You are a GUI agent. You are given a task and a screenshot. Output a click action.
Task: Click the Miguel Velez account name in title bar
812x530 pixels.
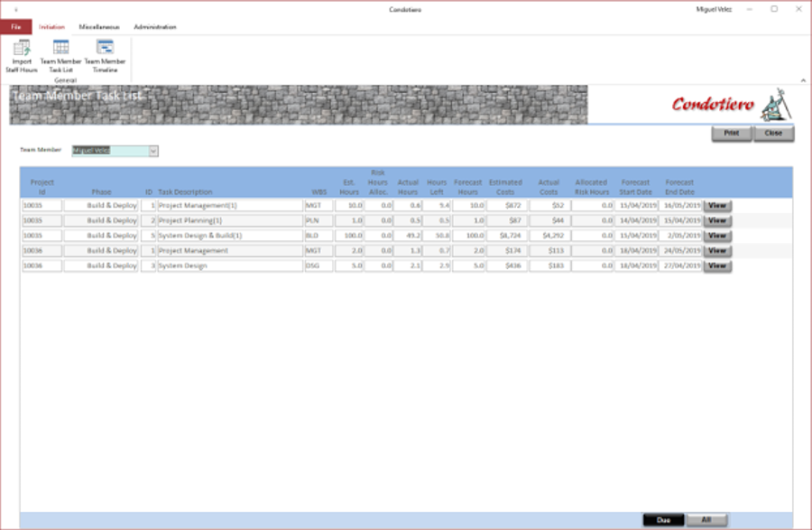pyautogui.click(x=714, y=9)
